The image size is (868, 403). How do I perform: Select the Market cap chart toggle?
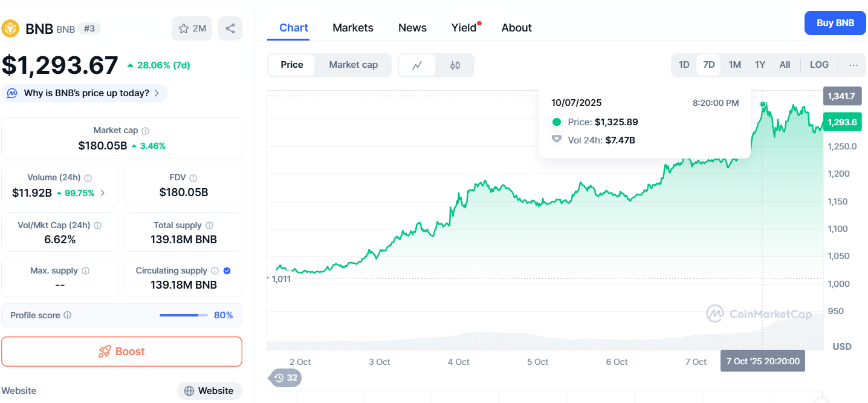[x=353, y=65]
